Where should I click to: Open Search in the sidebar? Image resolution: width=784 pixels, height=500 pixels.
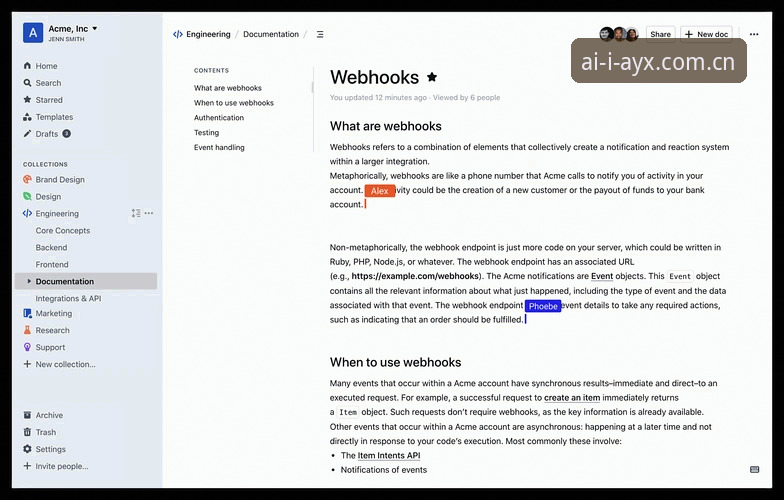[48, 83]
